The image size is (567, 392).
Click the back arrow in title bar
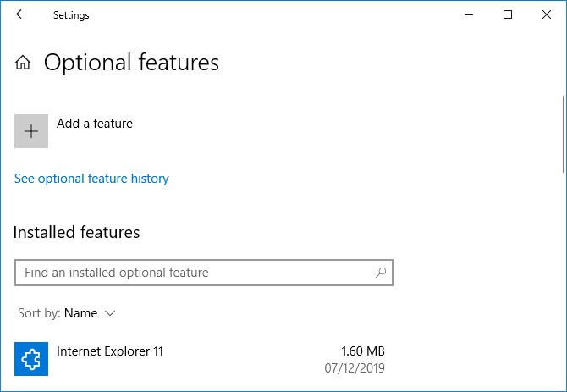[x=21, y=14]
